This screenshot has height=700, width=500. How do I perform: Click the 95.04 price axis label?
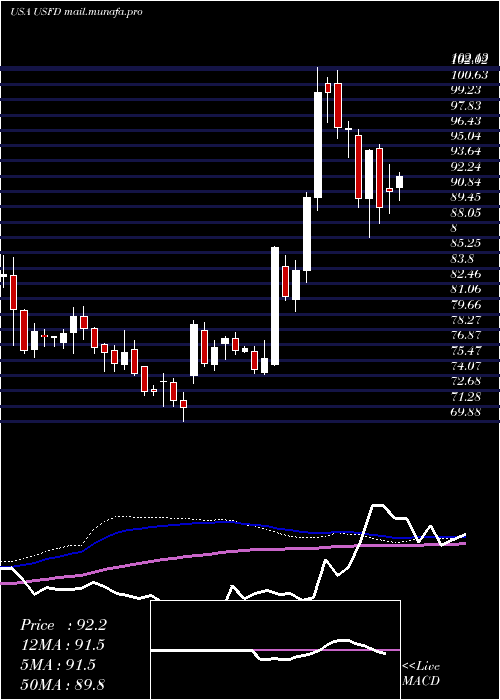(x=466, y=136)
